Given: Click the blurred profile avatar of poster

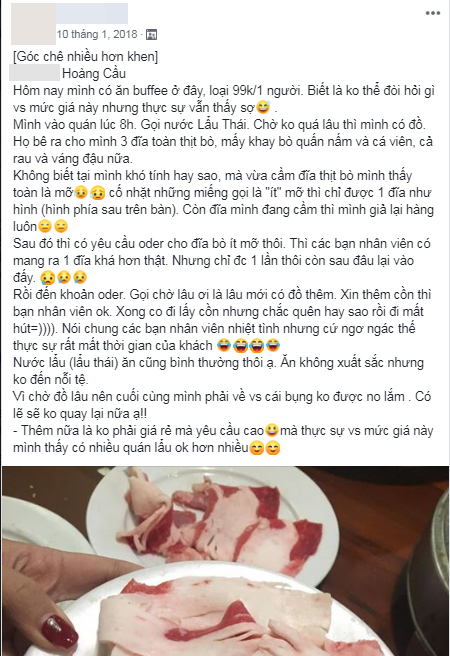Looking at the screenshot, I should pos(33,23).
